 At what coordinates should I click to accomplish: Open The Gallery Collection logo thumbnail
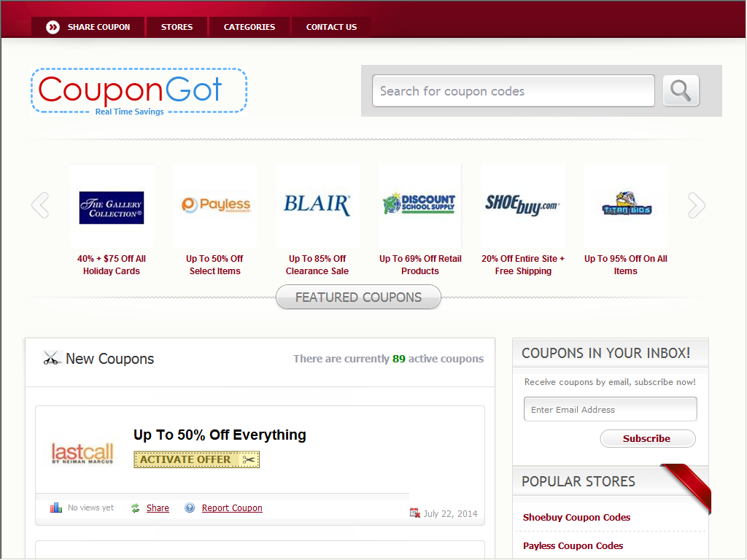click(112, 208)
